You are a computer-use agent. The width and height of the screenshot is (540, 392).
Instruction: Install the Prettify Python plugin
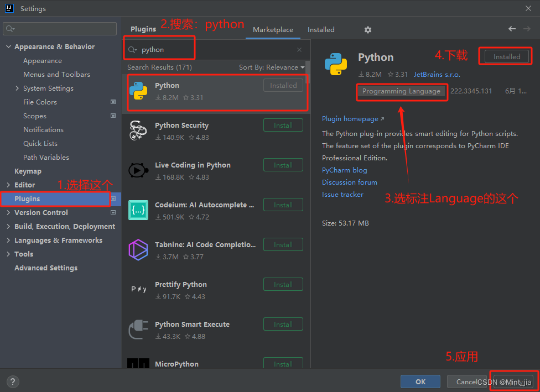pyautogui.click(x=283, y=284)
